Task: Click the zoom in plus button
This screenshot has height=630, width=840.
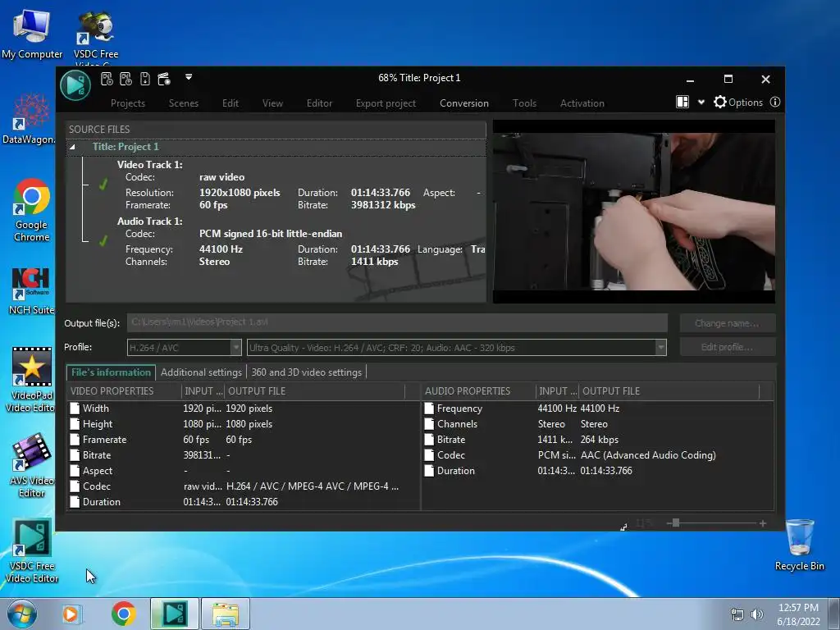Action: [x=763, y=523]
